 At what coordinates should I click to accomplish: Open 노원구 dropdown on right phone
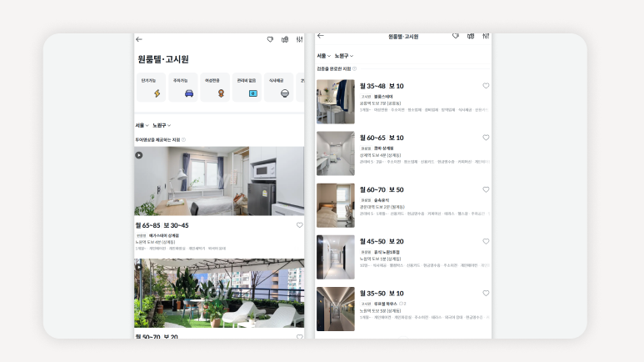tap(344, 56)
